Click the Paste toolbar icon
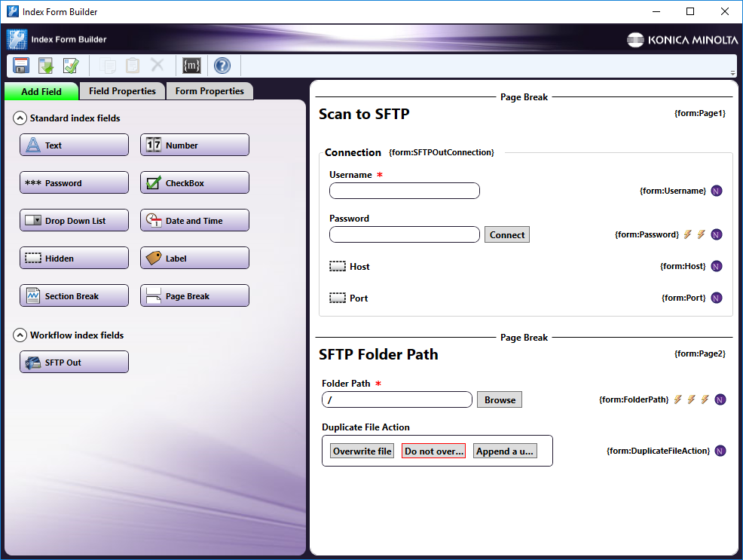Image resolution: width=743 pixels, height=560 pixels. (132, 66)
